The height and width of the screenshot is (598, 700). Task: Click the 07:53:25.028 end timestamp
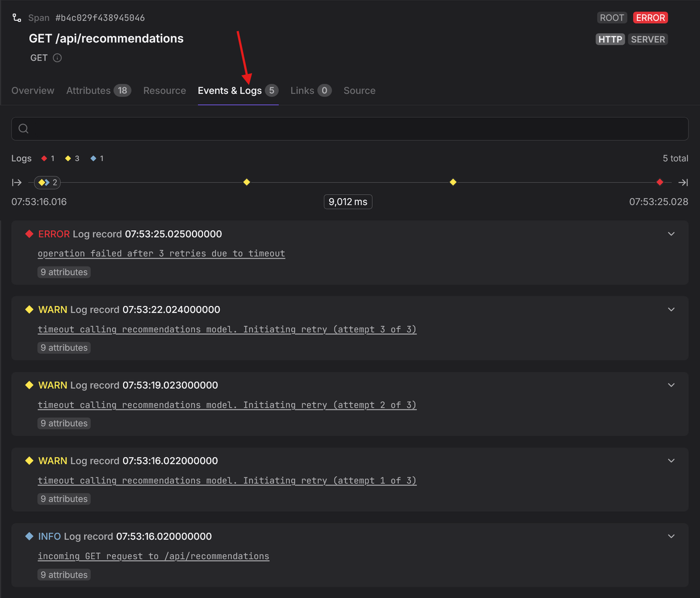[x=659, y=202]
